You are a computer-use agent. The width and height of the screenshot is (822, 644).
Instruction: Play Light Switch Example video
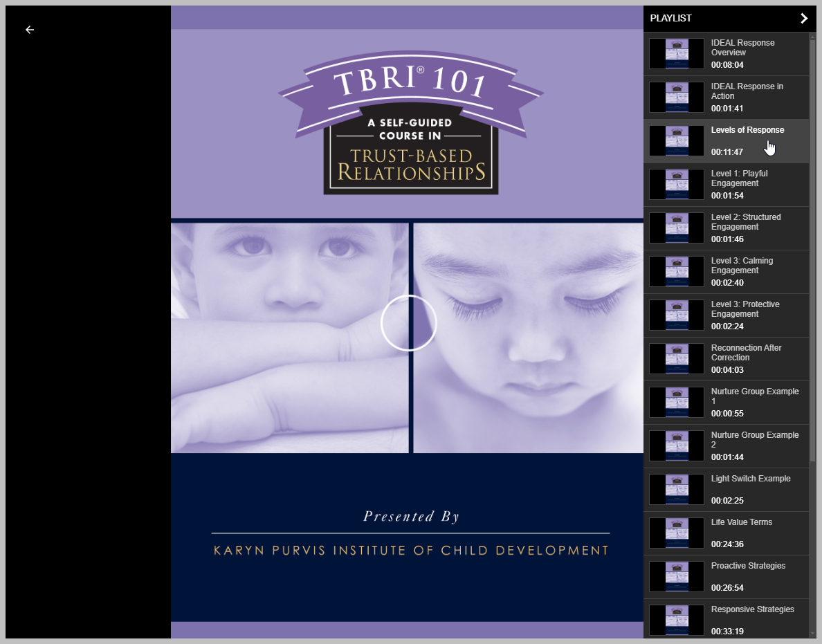[x=750, y=479]
